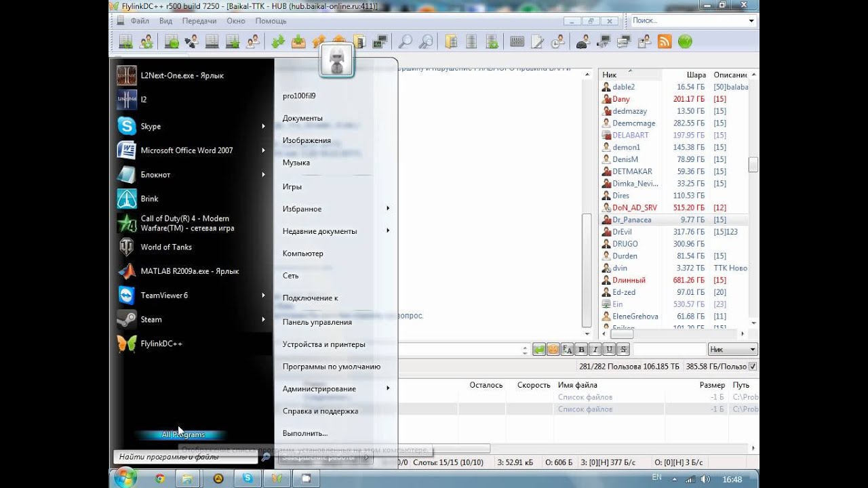
Task: Click the notepad with pencil toolbar icon
Action: point(537,41)
